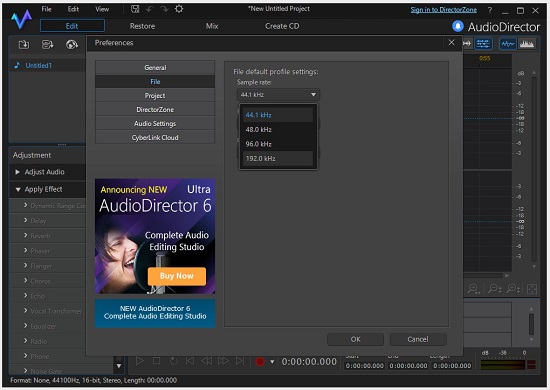Expand the Vocal Transformer effect entry
The height and width of the screenshot is (390, 550).
[26, 311]
